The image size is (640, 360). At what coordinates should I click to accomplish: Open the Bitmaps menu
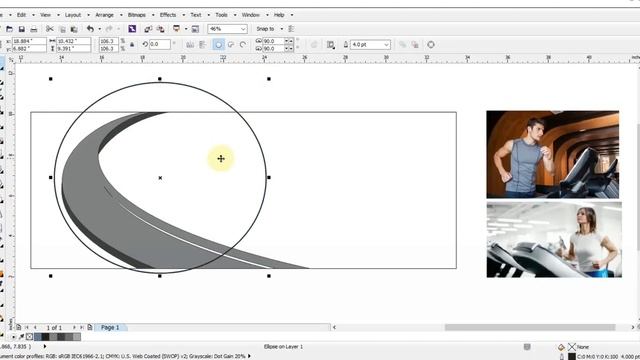(x=137, y=15)
